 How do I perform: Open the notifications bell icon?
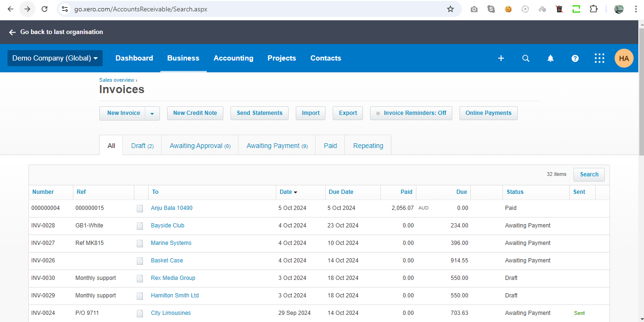(x=550, y=58)
